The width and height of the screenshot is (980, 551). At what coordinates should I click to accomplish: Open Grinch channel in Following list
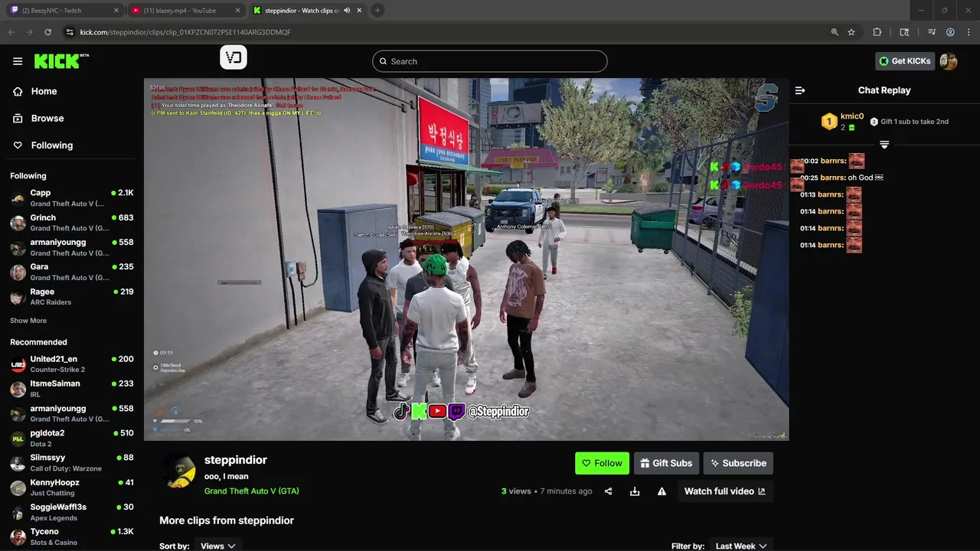[71, 223]
